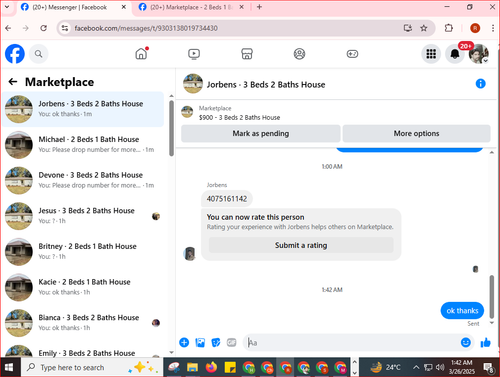Open Chrome three-dot menu
The width and height of the screenshot is (500, 377).
[x=493, y=28]
